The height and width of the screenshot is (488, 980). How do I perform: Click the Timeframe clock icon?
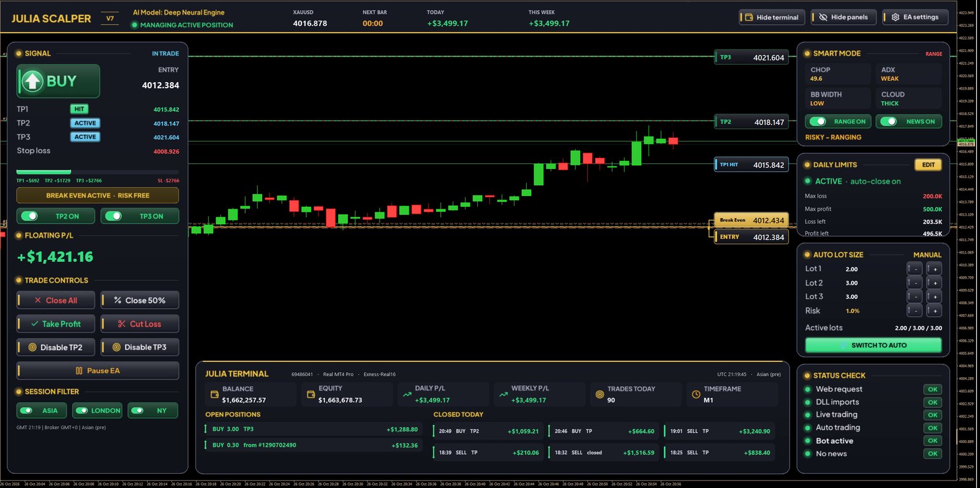696,394
